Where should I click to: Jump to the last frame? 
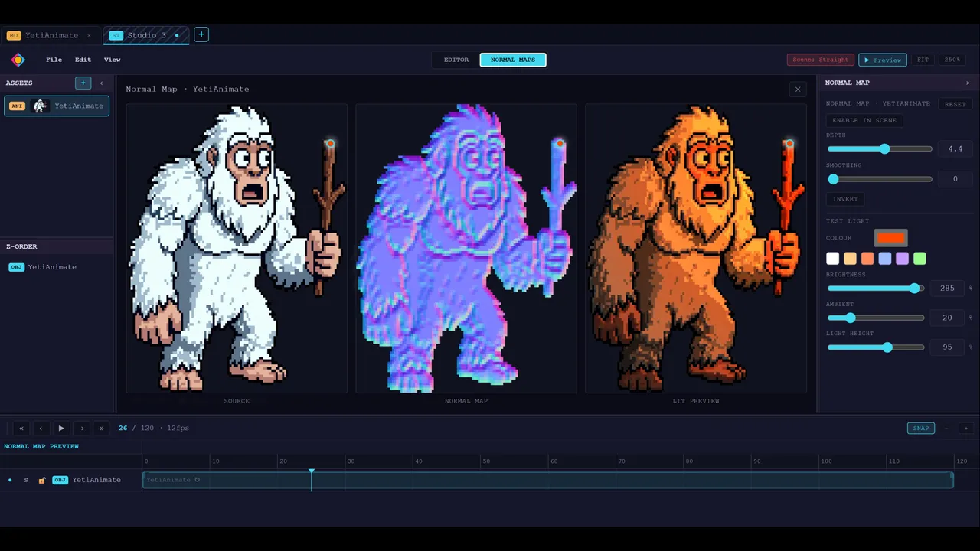coord(102,429)
